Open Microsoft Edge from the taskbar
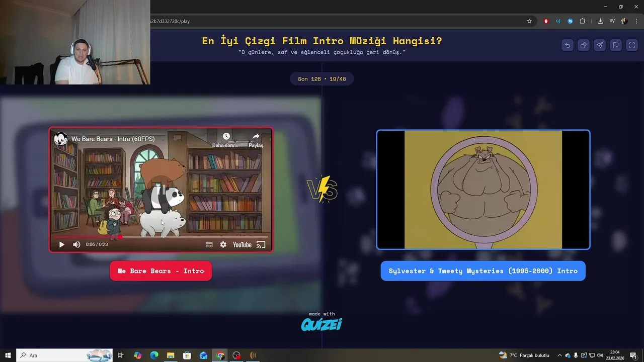Screen dimensions: 644x362 point(154,355)
